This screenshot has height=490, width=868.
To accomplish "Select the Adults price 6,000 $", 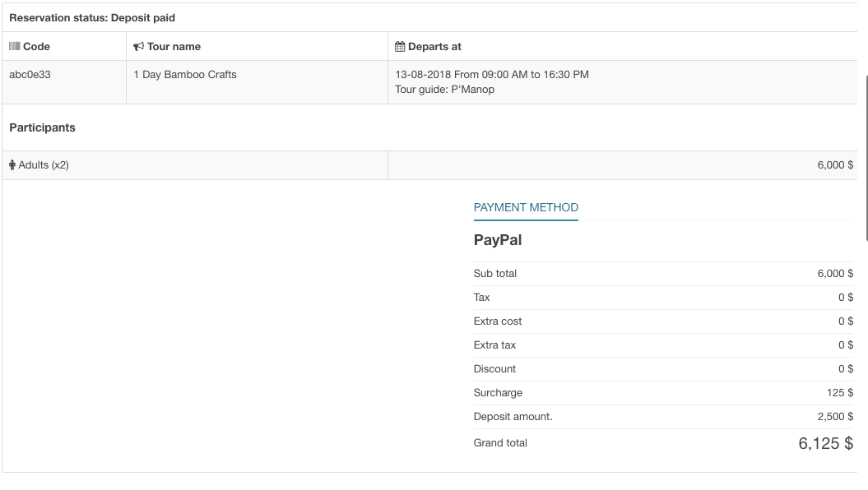I will [835, 165].
